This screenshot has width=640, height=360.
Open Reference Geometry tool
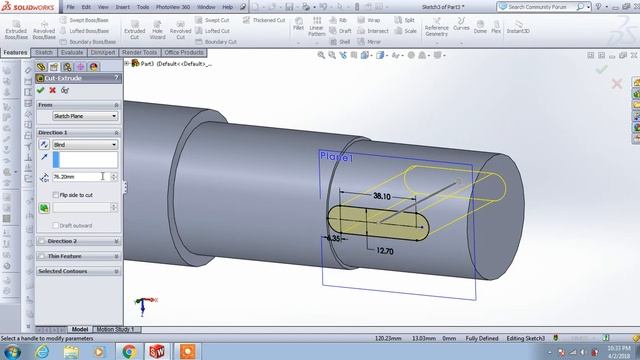(x=436, y=27)
